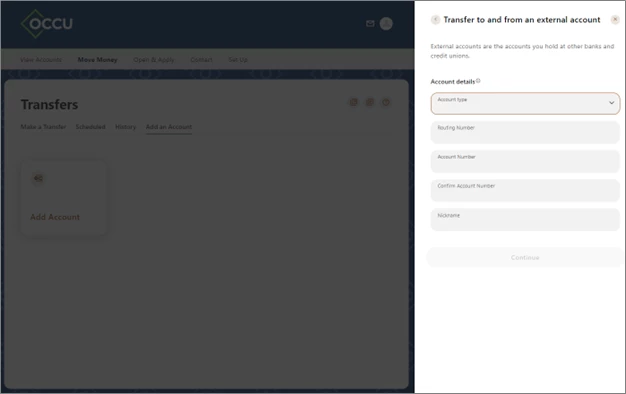Click the Add Account card
This screenshot has height=394, width=626.
[x=64, y=198]
